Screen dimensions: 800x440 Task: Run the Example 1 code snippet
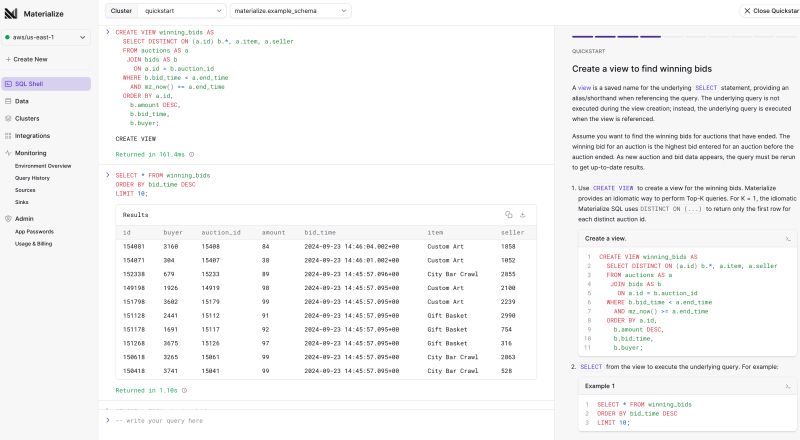788,386
